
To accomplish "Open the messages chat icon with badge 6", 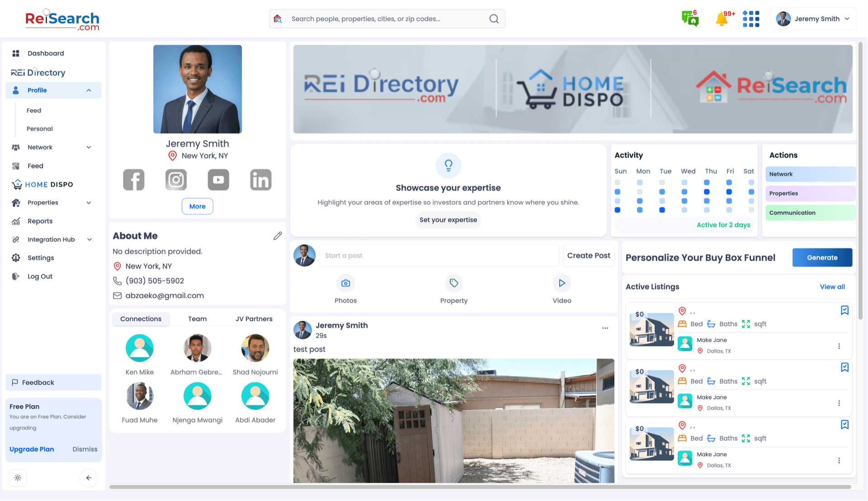I will coord(690,19).
